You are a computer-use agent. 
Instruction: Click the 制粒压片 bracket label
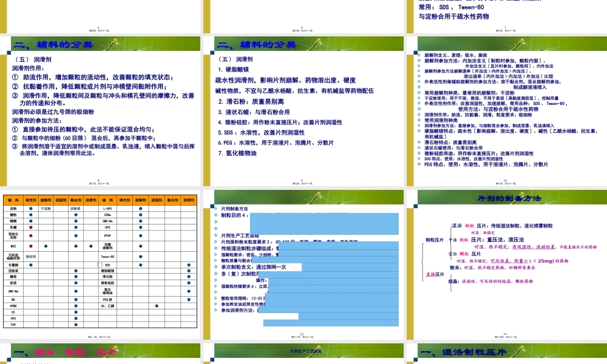[x=435, y=240]
